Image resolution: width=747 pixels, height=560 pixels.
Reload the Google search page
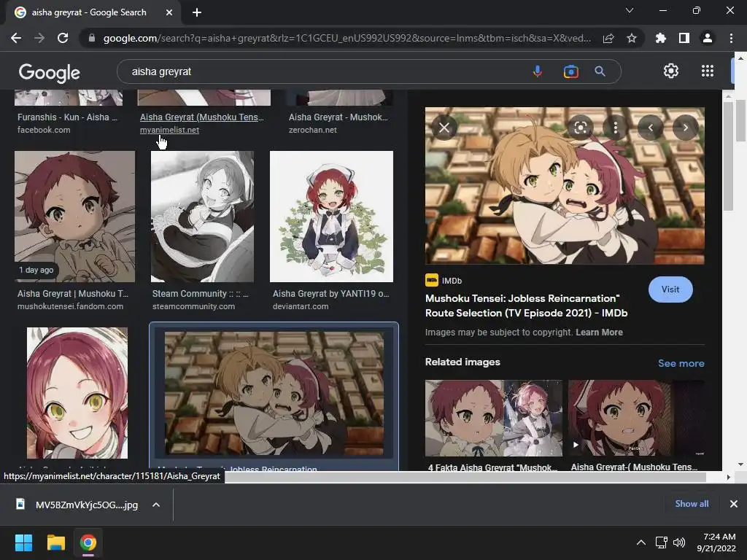[x=63, y=38]
